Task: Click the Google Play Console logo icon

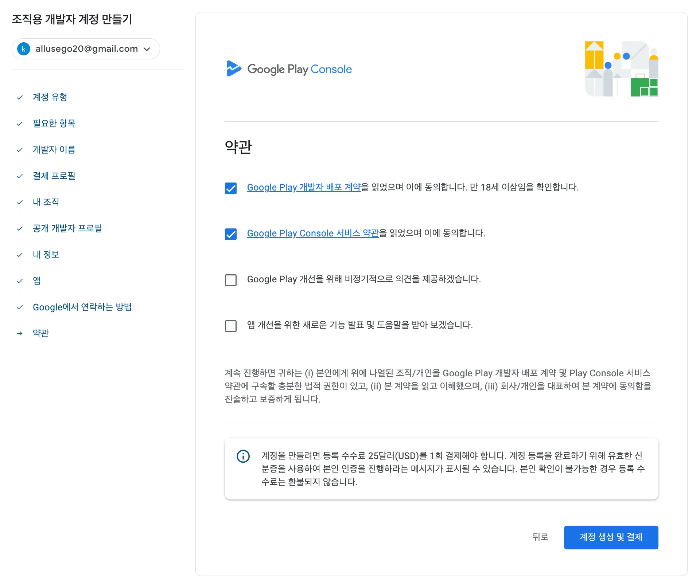Action: pos(233,68)
